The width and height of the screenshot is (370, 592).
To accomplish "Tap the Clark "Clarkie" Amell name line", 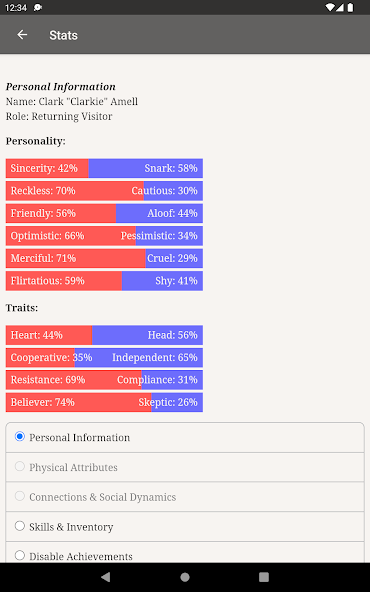I will (x=72, y=102).
